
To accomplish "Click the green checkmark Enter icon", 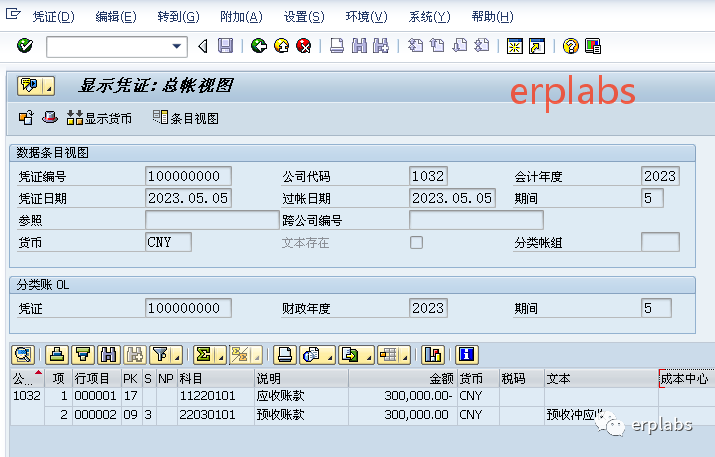I will click(x=25, y=46).
